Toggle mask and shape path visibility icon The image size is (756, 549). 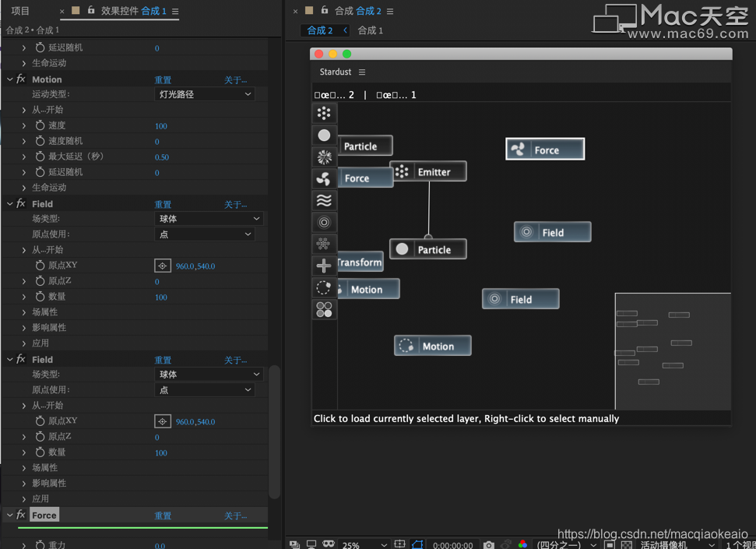coord(417,544)
